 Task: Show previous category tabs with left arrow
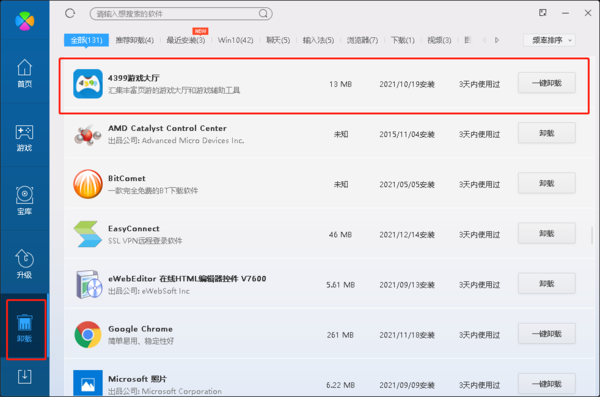pyautogui.click(x=484, y=40)
